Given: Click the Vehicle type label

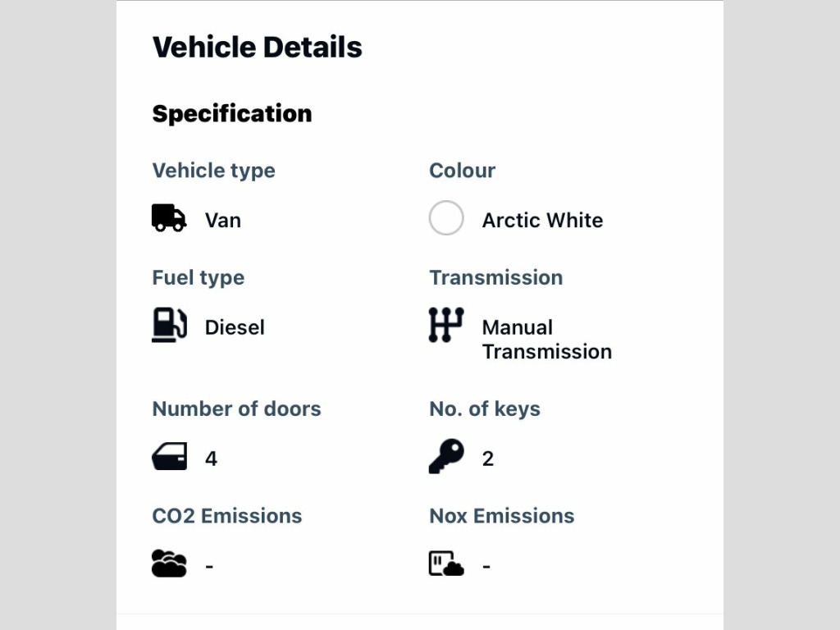Looking at the screenshot, I should [x=214, y=171].
